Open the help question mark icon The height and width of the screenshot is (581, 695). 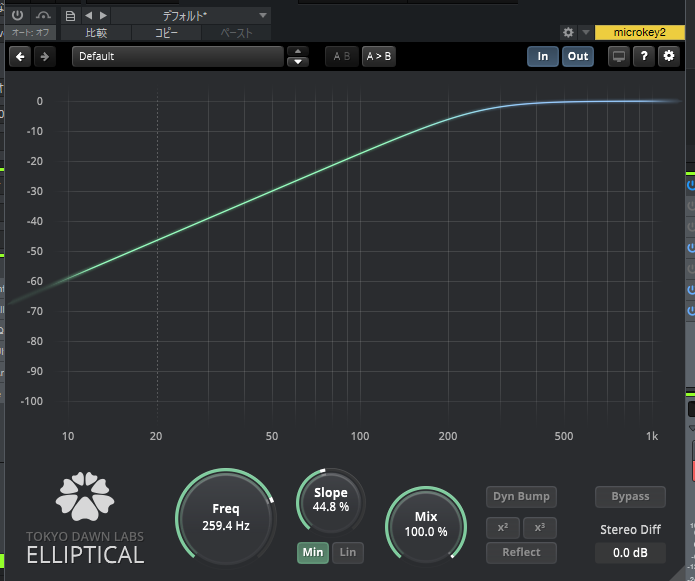[x=645, y=57]
